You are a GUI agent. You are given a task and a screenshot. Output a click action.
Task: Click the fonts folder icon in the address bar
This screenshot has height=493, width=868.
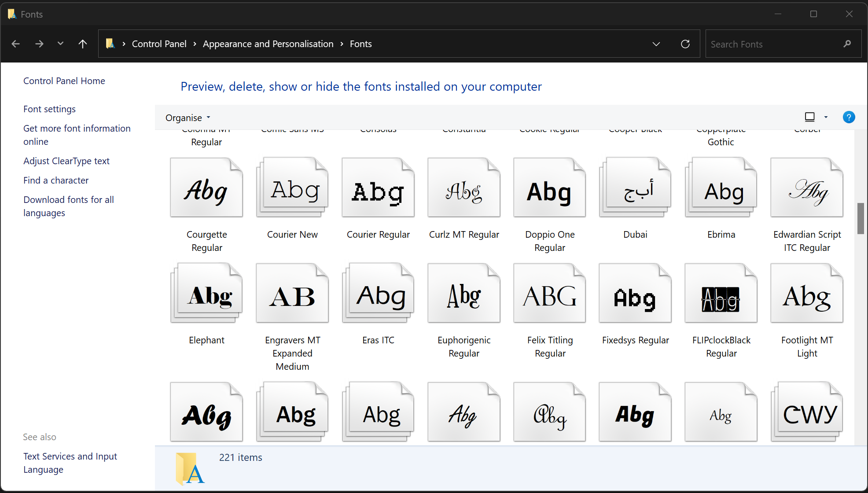pos(110,44)
